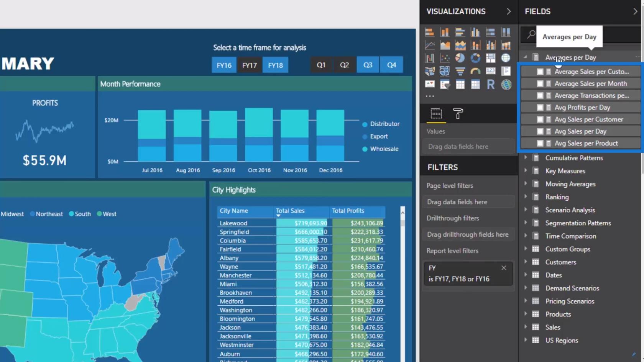Select the ArcGIS map visual

[506, 84]
